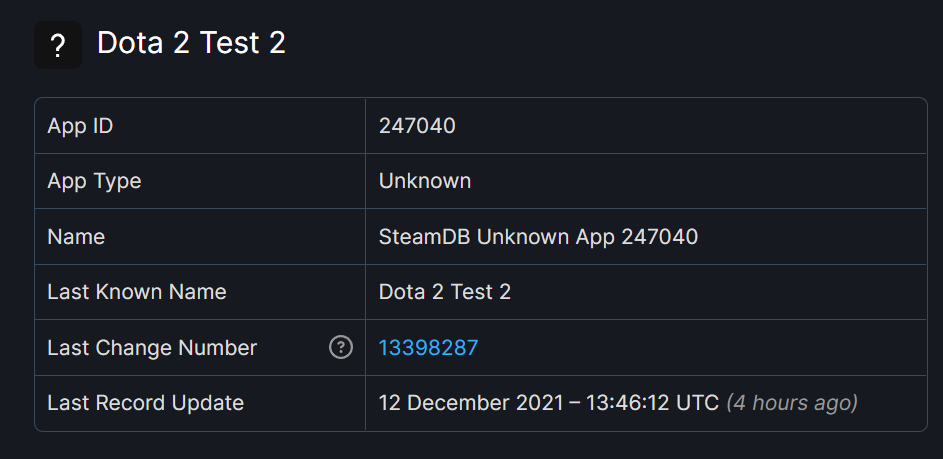Click Dota 2 Test 2 in the table
The height and width of the screenshot is (459, 943).
pos(445,292)
